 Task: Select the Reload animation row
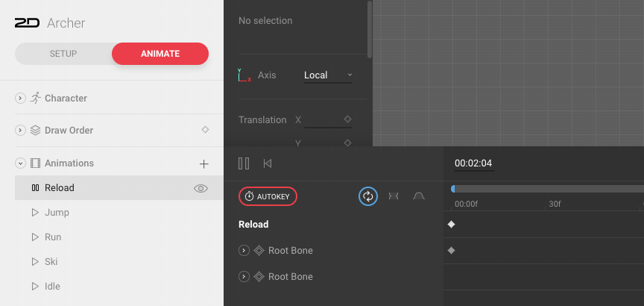[x=119, y=188]
